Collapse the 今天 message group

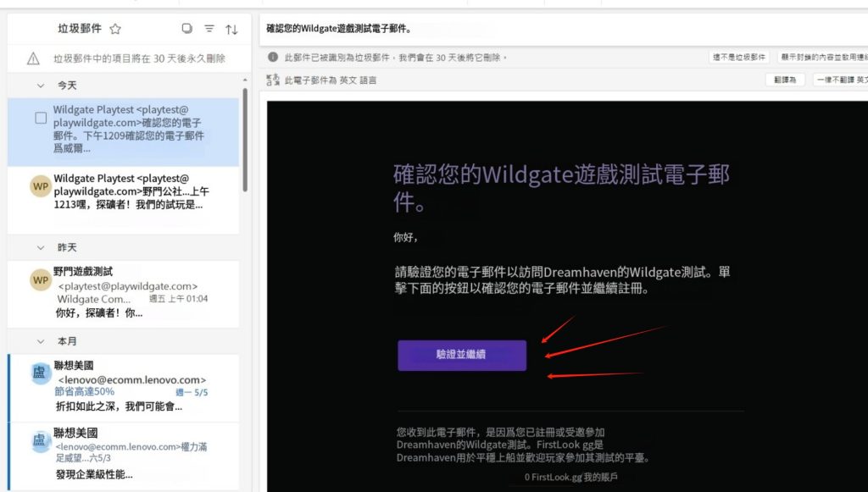[41, 86]
